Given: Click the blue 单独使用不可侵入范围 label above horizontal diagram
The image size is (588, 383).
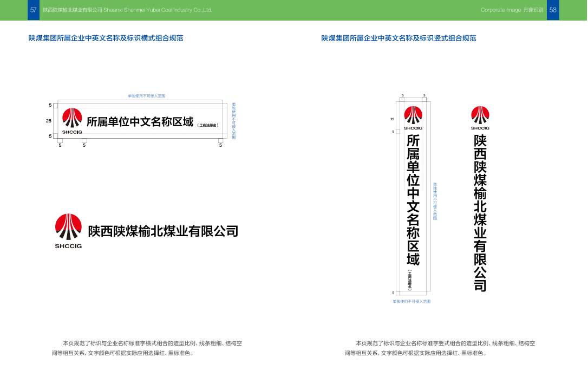Looking at the screenshot, I should 147,96.
